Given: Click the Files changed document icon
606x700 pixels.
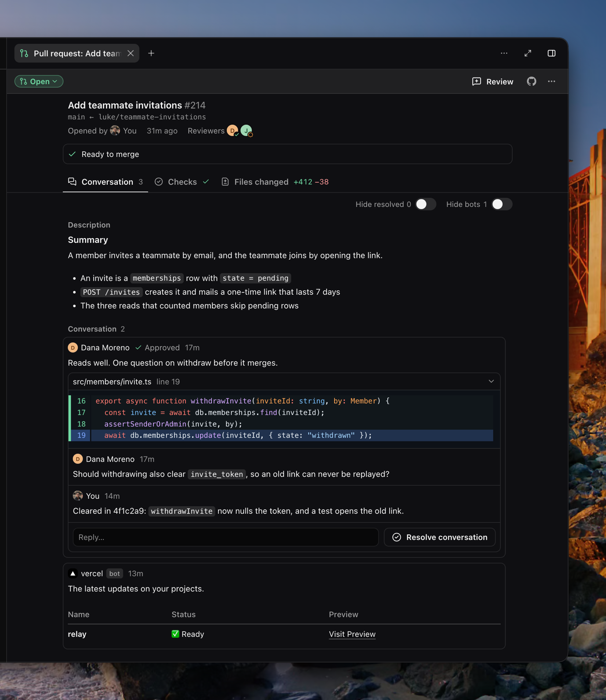Looking at the screenshot, I should [225, 182].
